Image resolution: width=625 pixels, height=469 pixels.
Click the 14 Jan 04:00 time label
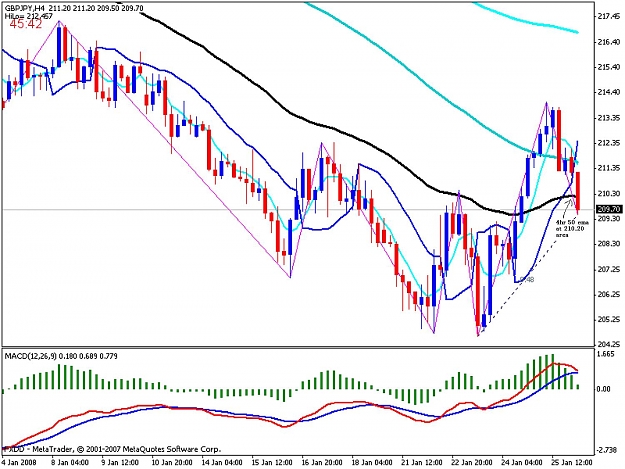222,463
